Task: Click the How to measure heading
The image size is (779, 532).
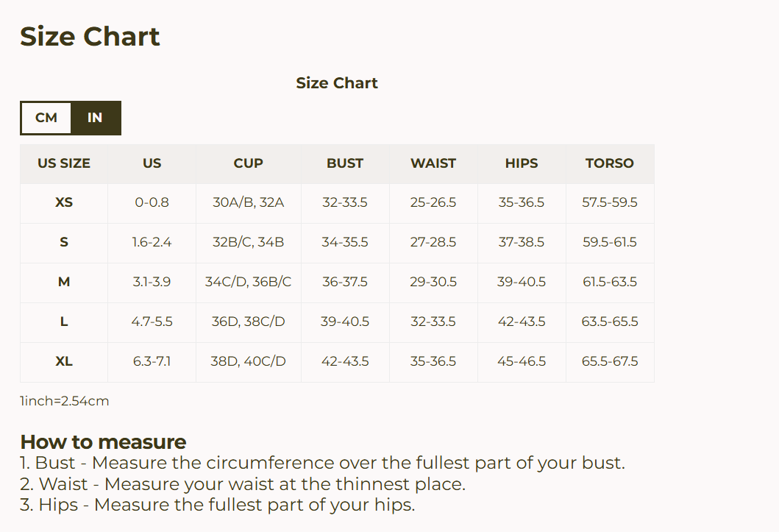Action: click(x=103, y=442)
